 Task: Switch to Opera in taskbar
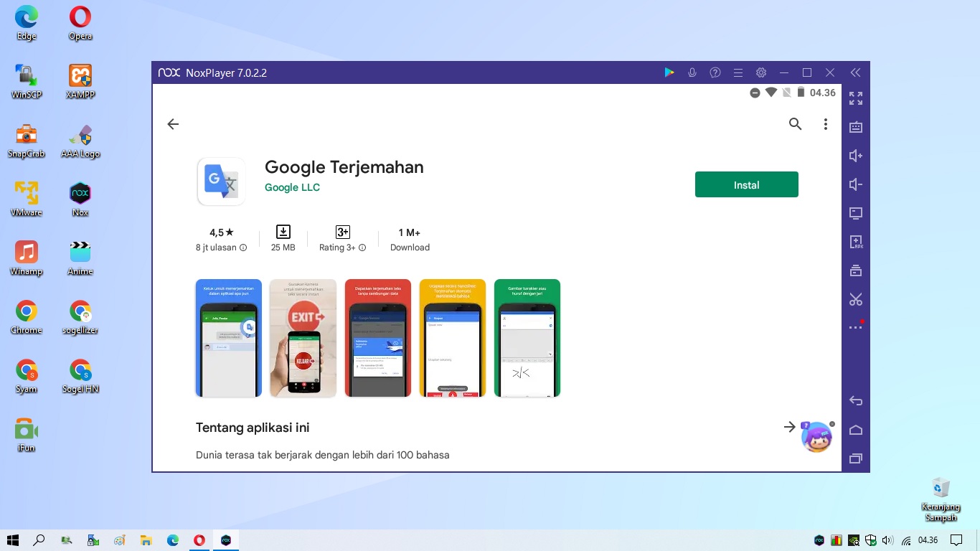coord(199,540)
